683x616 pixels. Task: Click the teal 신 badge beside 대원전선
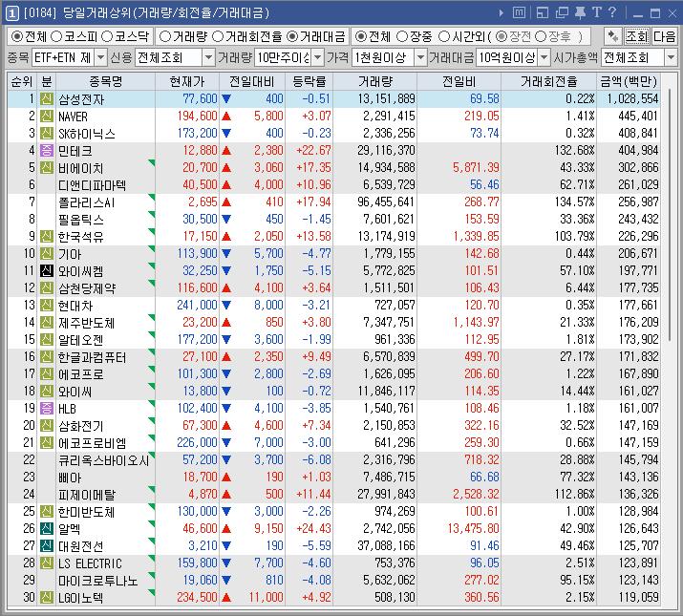[47, 545]
